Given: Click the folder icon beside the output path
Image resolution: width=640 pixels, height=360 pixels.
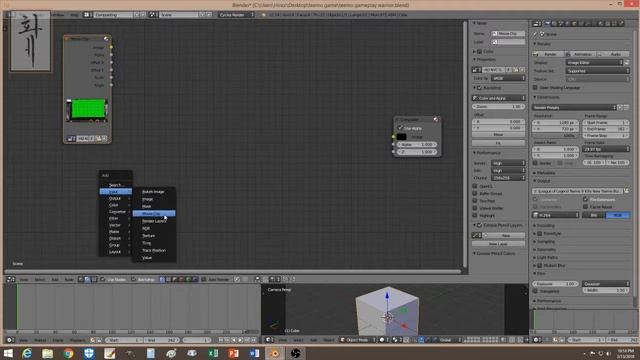Looking at the screenshot, I should 627,191.
